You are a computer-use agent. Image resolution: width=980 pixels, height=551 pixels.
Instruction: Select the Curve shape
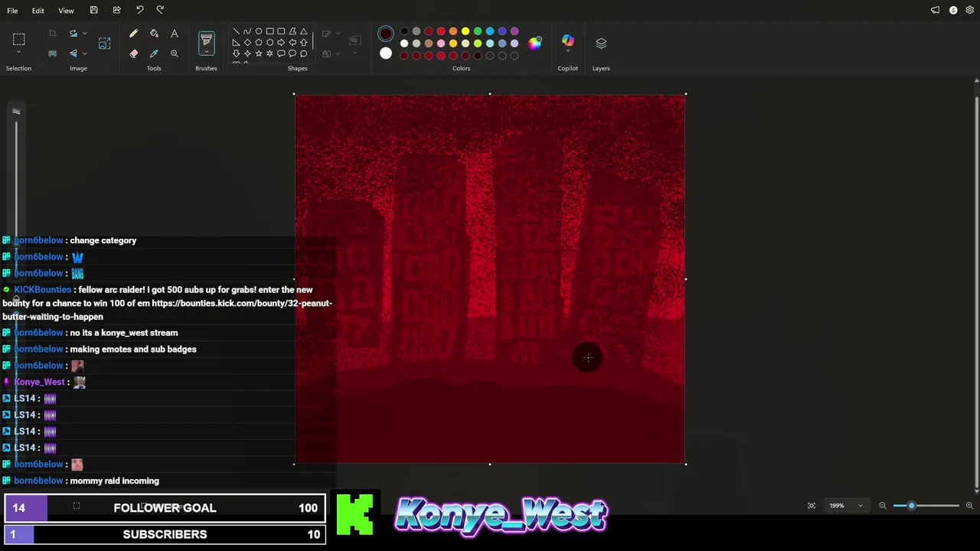click(247, 31)
